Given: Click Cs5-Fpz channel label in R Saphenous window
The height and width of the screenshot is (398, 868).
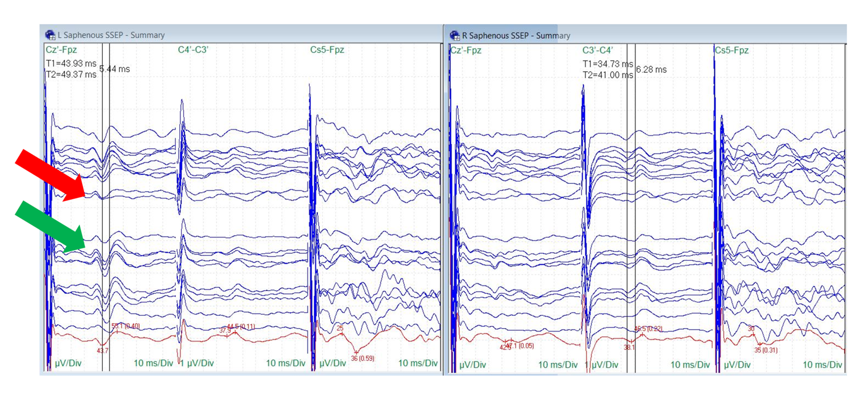Looking at the screenshot, I should coord(731,50).
